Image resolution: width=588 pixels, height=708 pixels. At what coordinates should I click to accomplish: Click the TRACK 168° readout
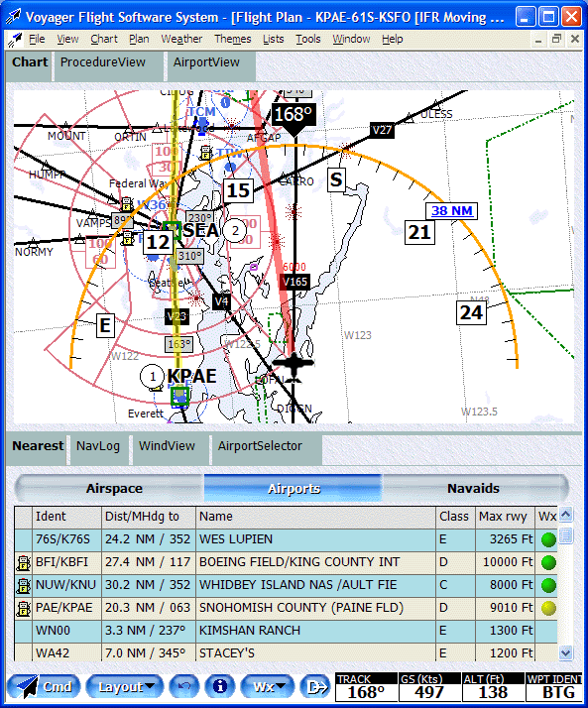click(366, 687)
